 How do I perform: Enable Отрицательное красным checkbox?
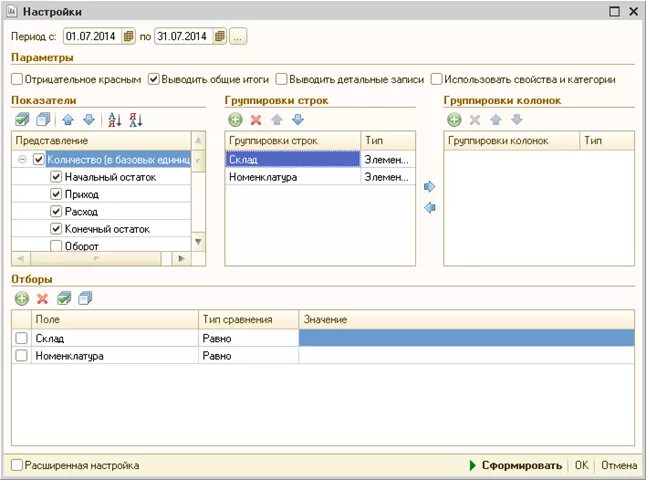click(x=17, y=79)
